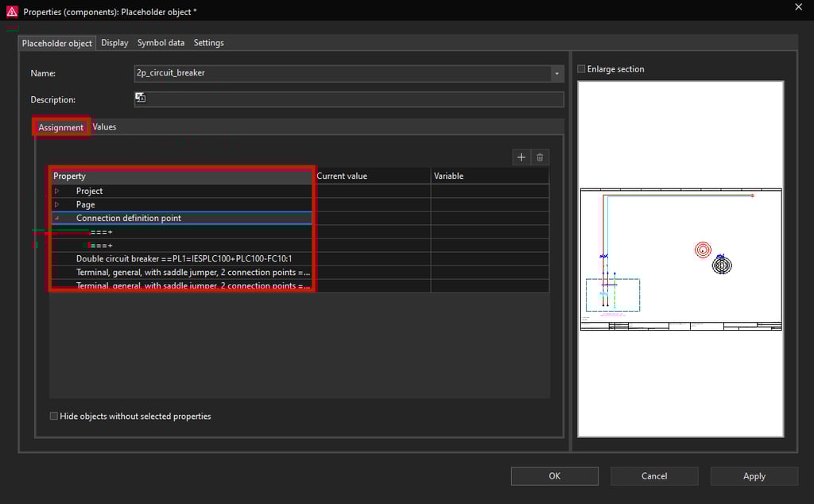
Task: Click the Current value column header
Action: pyautogui.click(x=372, y=176)
